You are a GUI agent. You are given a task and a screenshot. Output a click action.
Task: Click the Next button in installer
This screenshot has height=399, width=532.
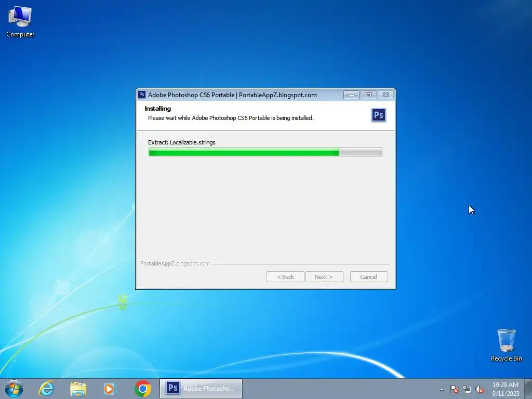click(324, 277)
